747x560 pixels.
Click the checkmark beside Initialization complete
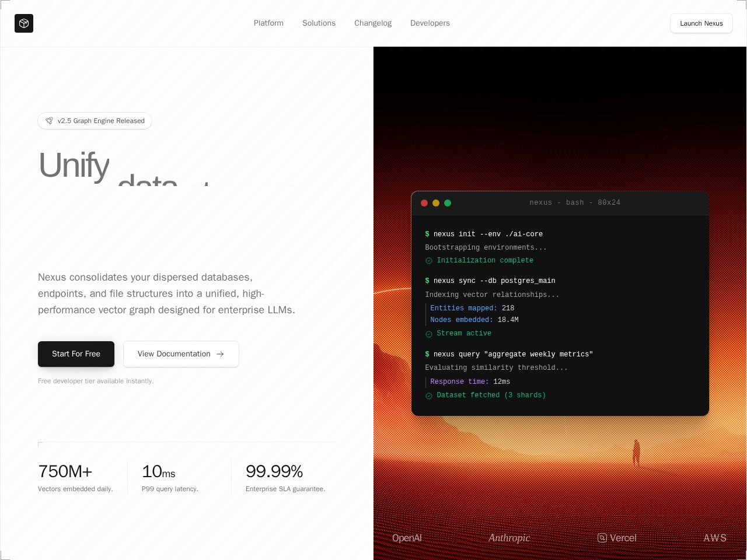pyautogui.click(x=429, y=261)
